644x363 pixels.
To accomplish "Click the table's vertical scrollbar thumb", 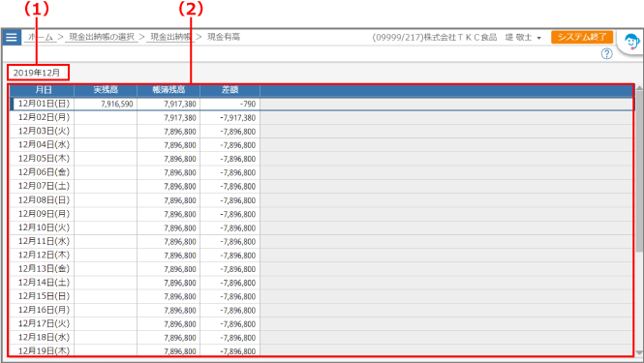I will point(639,171).
